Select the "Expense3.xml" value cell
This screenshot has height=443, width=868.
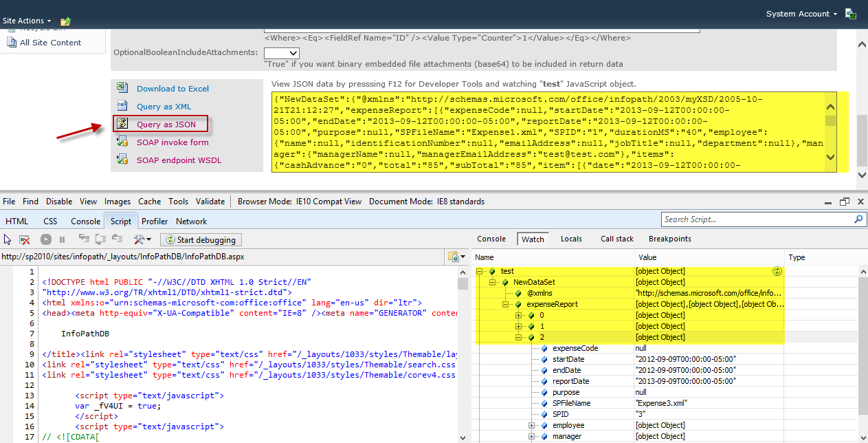tap(709, 403)
